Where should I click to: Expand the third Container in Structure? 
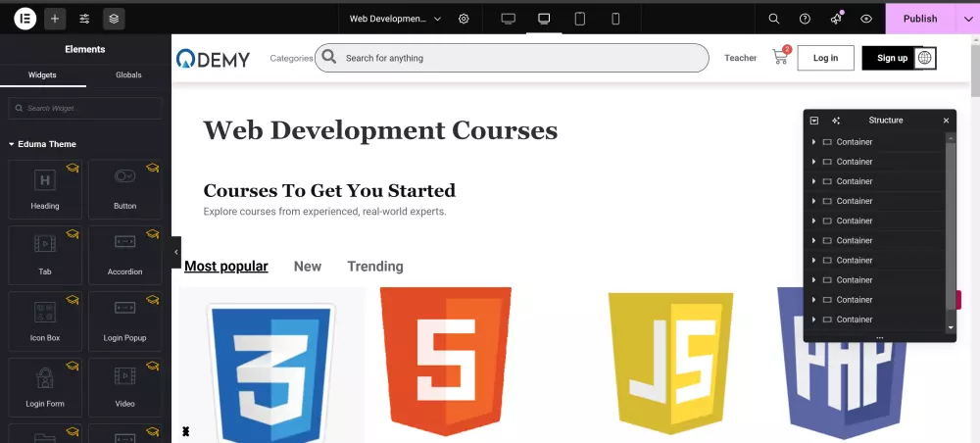pyautogui.click(x=813, y=181)
